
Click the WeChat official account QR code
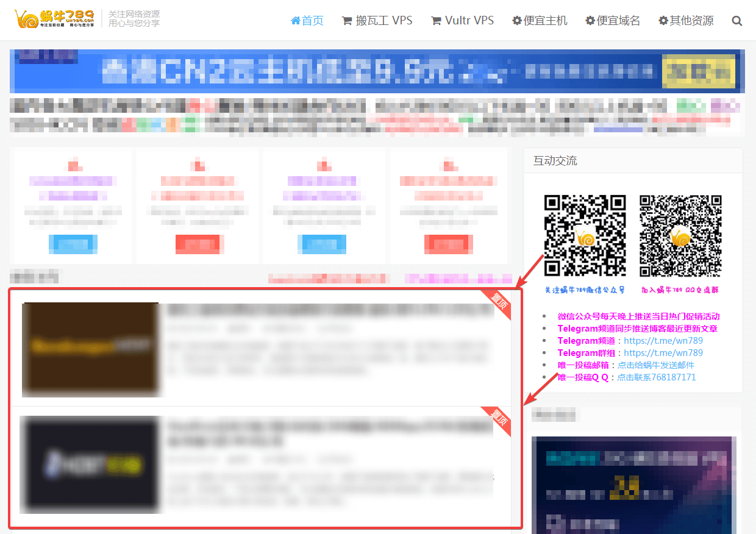585,235
